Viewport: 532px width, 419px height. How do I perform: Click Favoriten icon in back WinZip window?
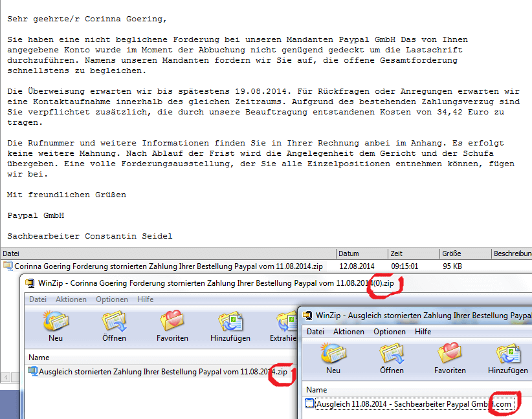(x=172, y=320)
